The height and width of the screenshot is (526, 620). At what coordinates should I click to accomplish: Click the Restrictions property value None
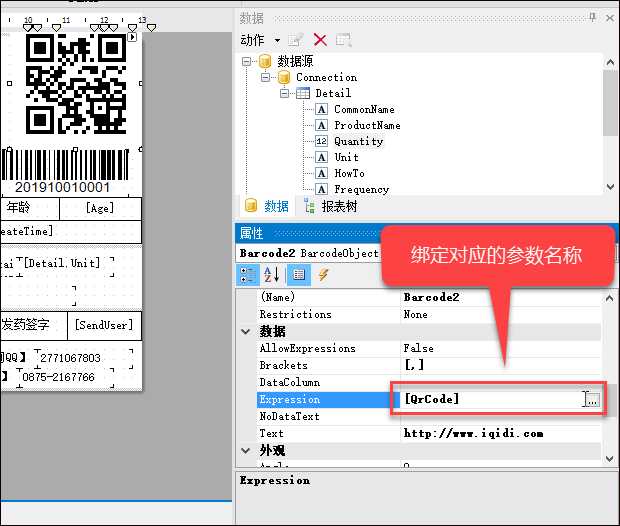point(416,314)
